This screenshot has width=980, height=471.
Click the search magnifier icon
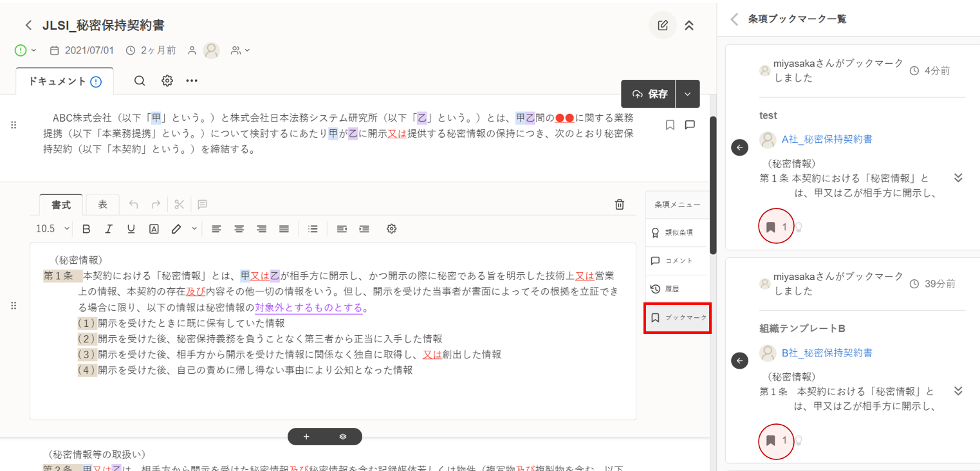pyautogui.click(x=140, y=81)
